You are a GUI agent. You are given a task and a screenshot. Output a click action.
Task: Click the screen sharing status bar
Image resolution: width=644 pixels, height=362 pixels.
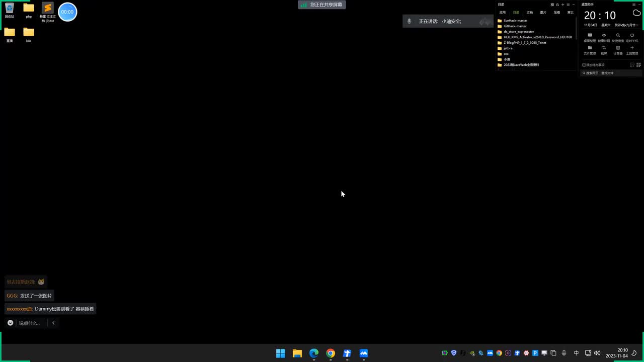click(x=322, y=5)
